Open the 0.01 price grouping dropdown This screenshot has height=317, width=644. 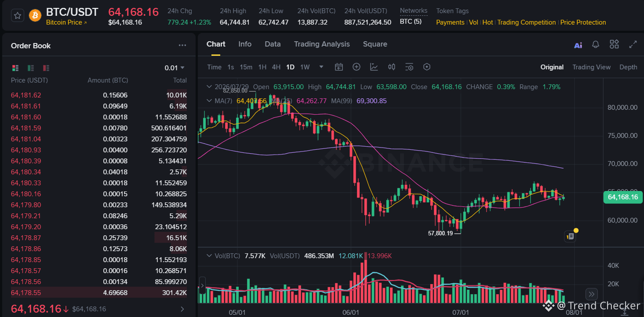pyautogui.click(x=175, y=68)
